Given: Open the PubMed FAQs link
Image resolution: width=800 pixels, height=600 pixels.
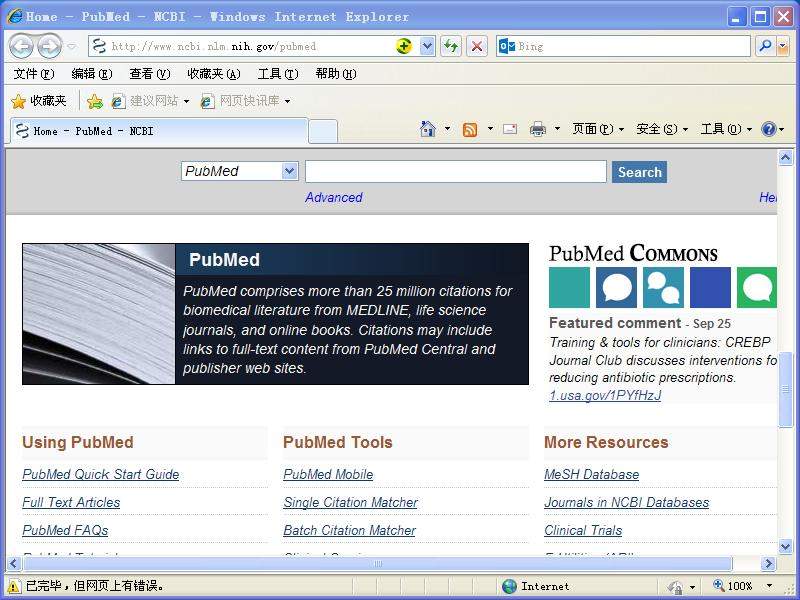Looking at the screenshot, I should tap(65, 531).
